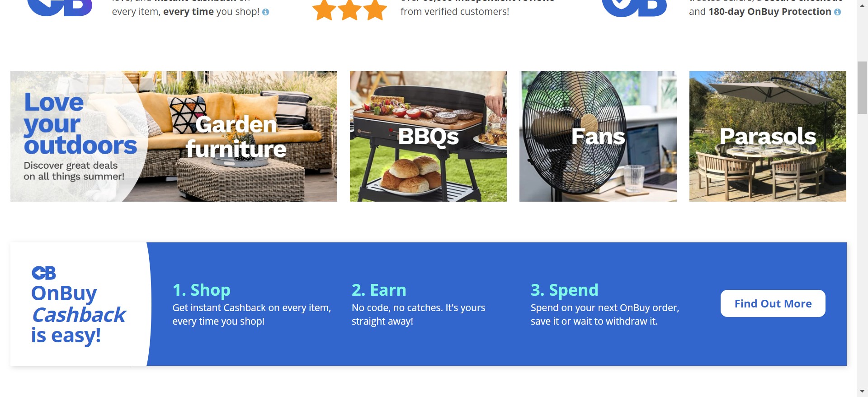Click the info icon beside cashback text
Screen dimensions: 868x397
coord(266,12)
